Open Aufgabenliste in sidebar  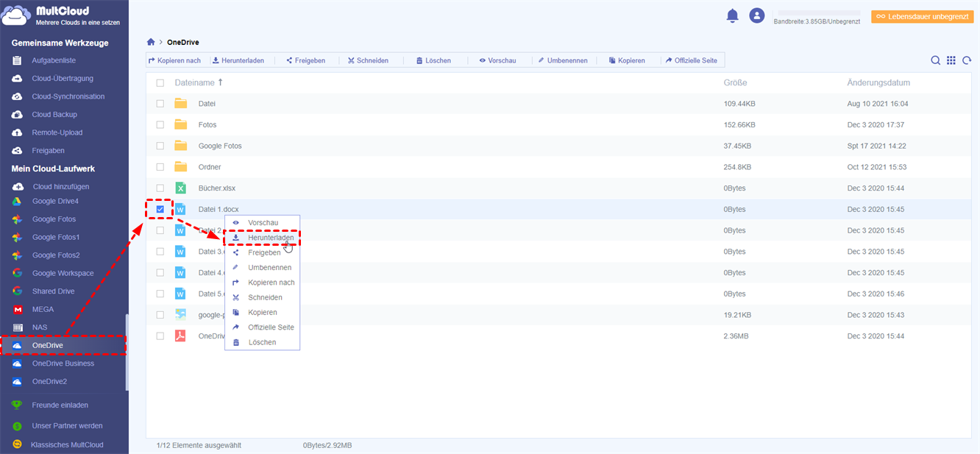click(x=54, y=60)
